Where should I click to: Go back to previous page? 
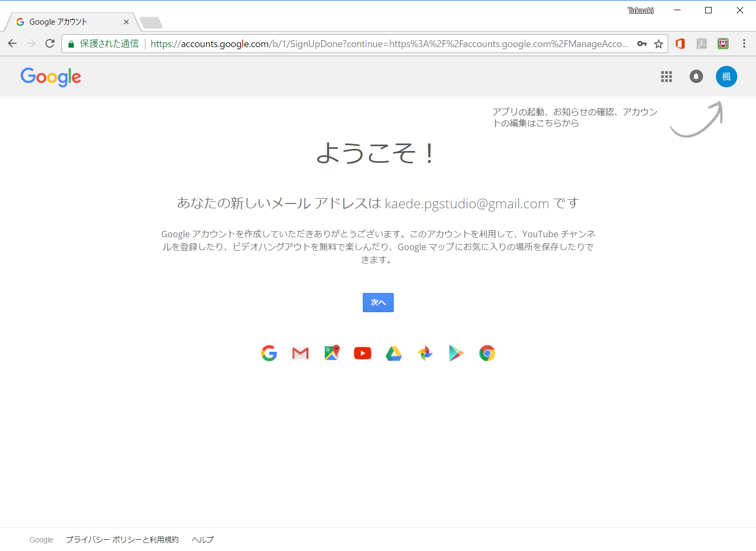pos(12,43)
